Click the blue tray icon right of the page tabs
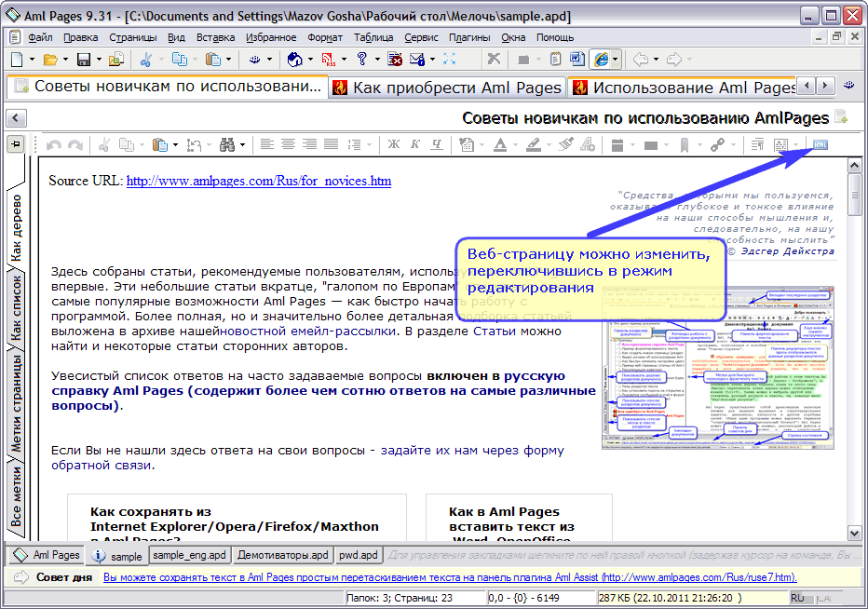Image resolution: width=868 pixels, height=609 pixels. tap(848, 86)
